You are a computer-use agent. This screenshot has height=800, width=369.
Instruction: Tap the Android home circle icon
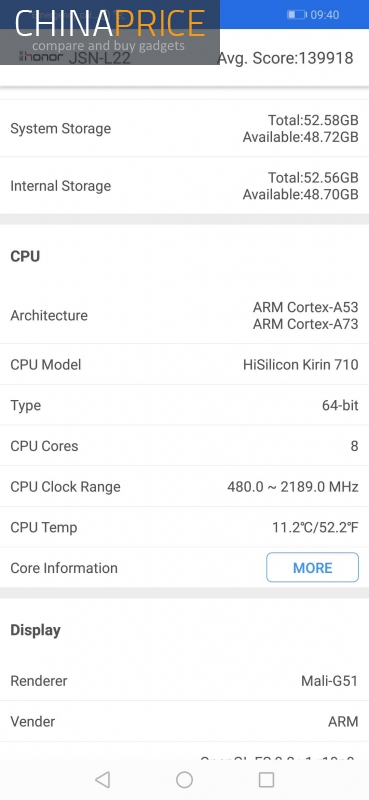coord(184,780)
